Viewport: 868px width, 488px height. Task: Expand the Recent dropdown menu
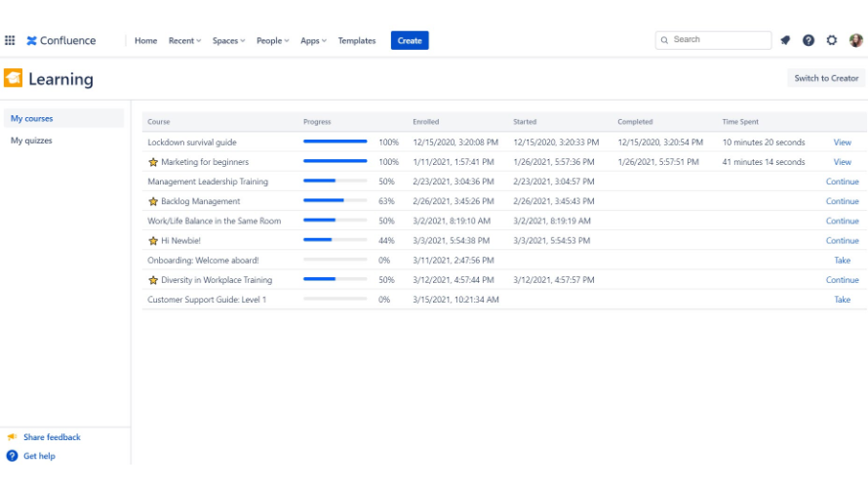[184, 41]
